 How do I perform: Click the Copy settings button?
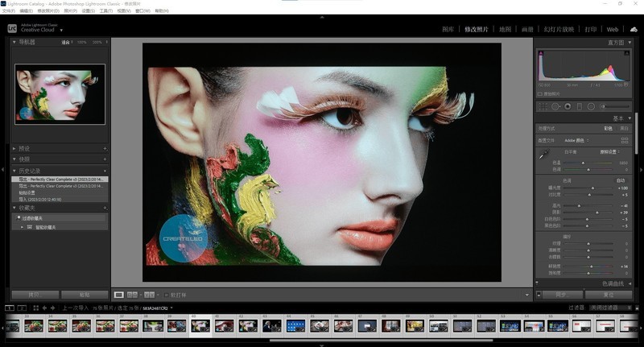coord(35,295)
